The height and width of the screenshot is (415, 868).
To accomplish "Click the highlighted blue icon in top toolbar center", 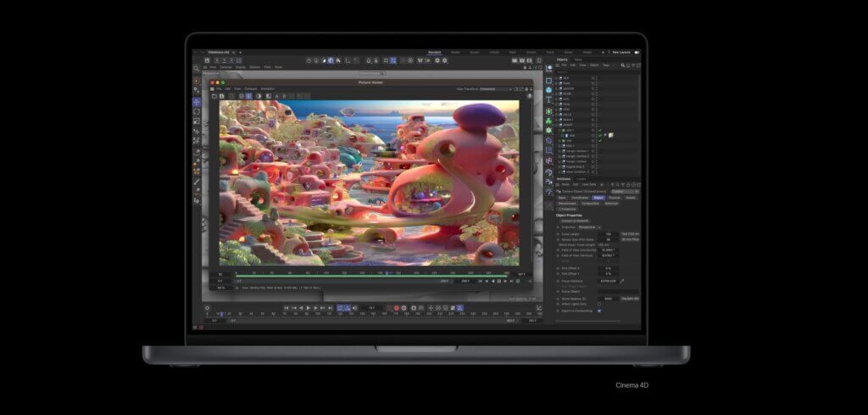I will point(331,60).
